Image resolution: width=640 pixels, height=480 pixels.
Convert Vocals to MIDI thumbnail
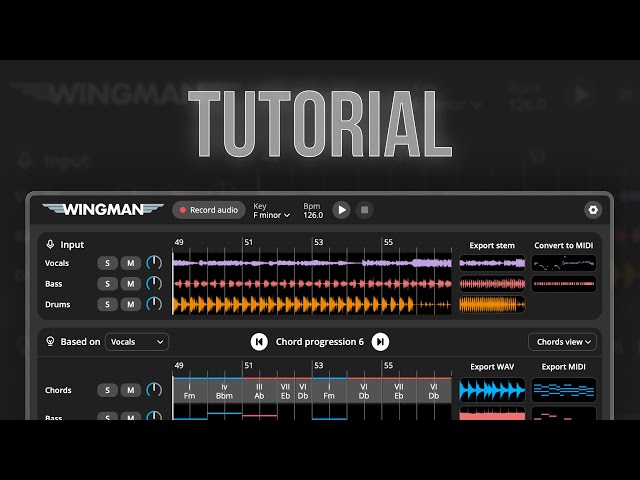point(564,263)
